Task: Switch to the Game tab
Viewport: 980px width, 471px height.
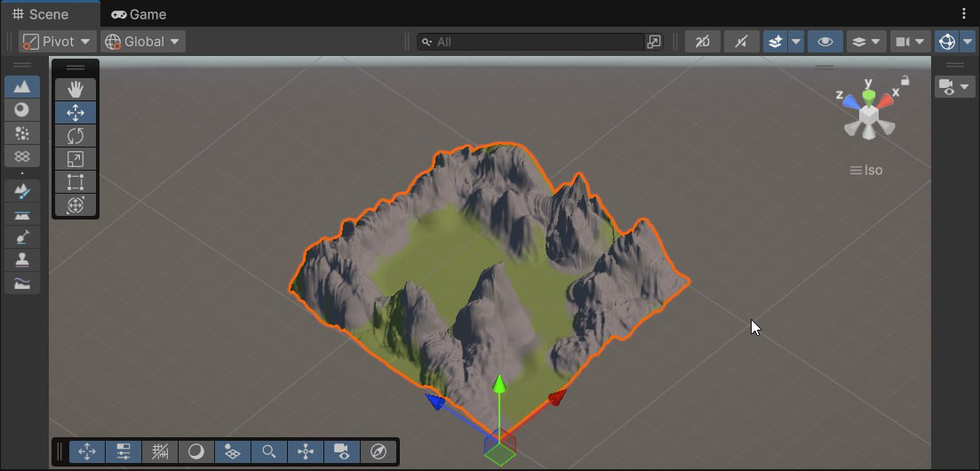Action: pyautogui.click(x=139, y=13)
